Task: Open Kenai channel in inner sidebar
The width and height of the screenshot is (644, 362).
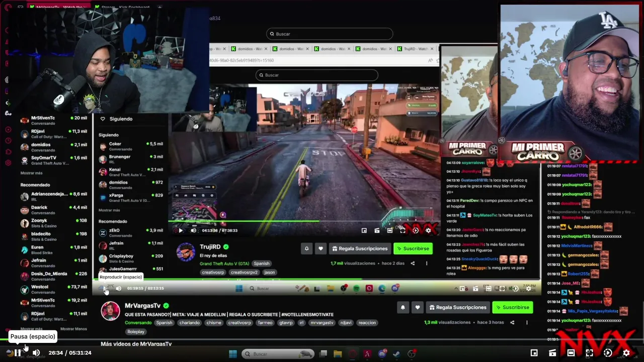Action: click(131, 172)
